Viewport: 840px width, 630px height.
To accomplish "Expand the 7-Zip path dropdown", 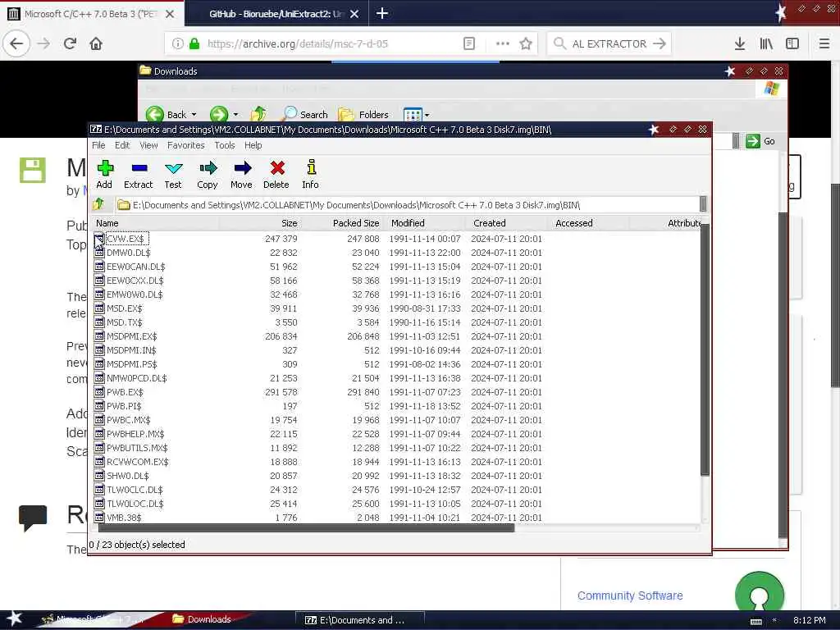I will (703, 204).
